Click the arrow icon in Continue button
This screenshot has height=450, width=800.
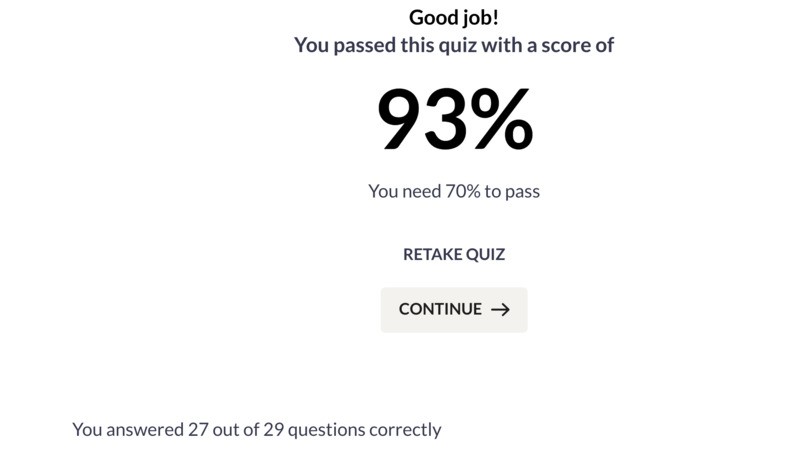[x=500, y=309]
